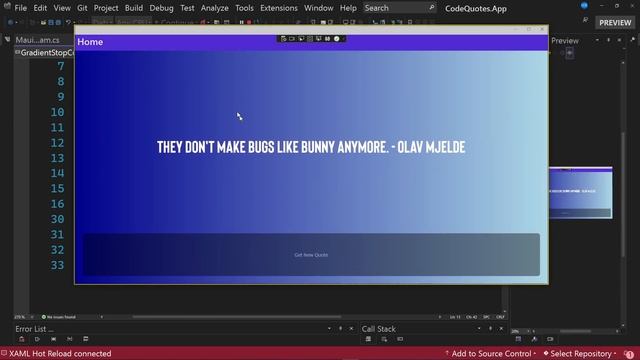Click the account avatar icon in title bar
Image resolution: width=640 pixels, height=360 pixels.
pyautogui.click(x=584, y=6)
